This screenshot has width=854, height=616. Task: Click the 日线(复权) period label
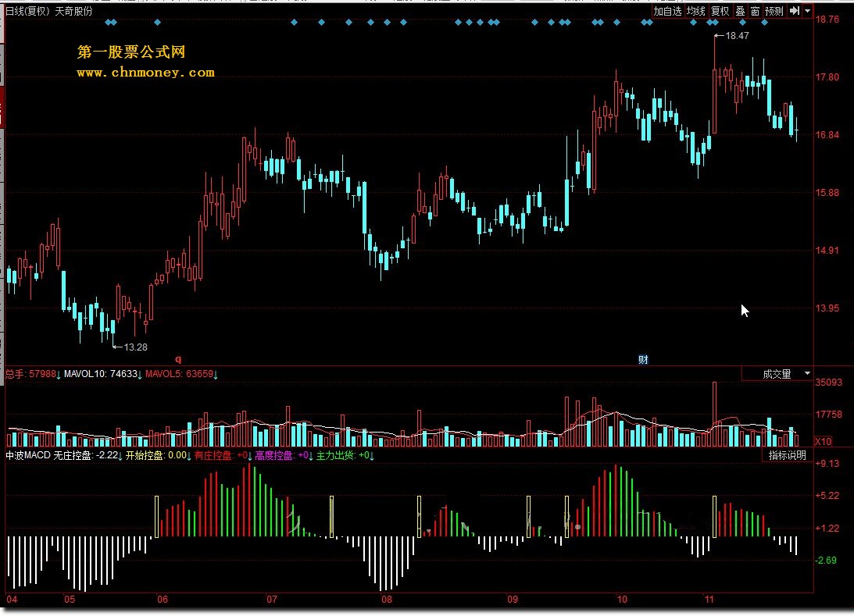coord(27,11)
